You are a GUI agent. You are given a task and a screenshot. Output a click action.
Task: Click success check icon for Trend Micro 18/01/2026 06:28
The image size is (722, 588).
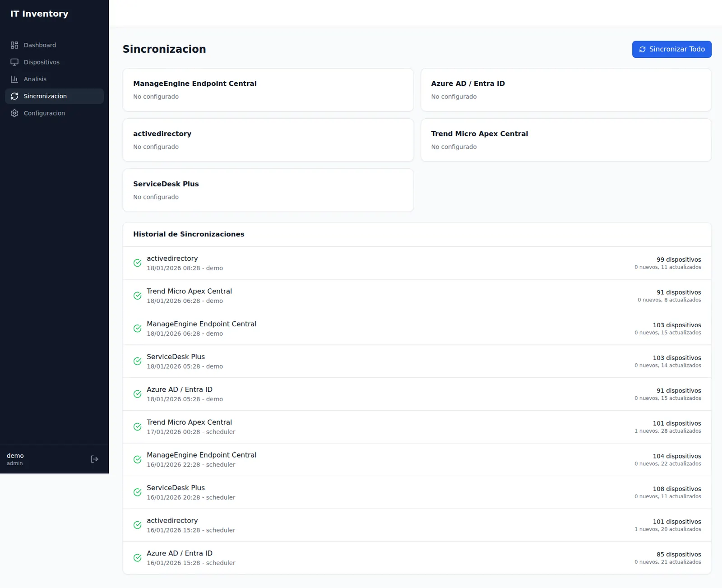click(138, 296)
